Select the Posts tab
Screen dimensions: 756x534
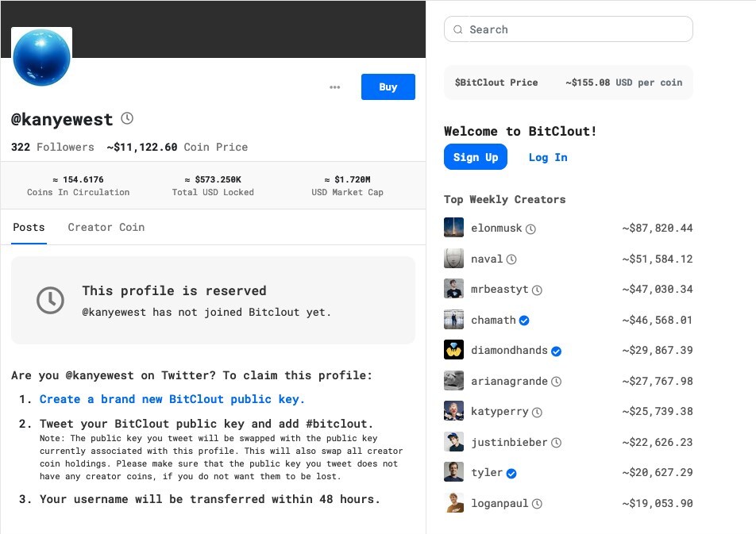(29, 227)
